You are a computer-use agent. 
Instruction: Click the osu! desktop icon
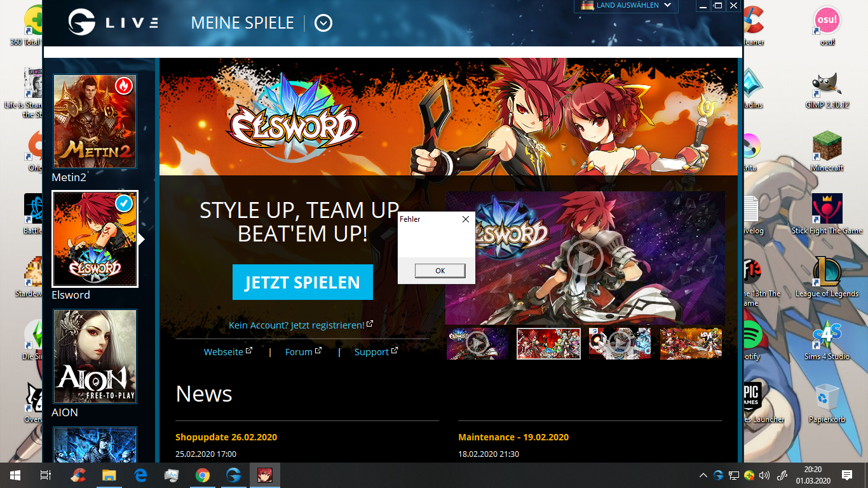827,26
